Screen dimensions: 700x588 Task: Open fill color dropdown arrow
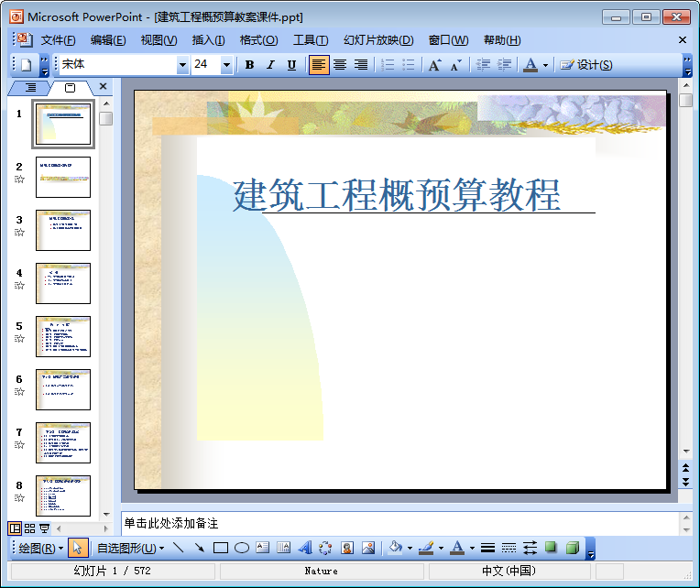click(410, 548)
